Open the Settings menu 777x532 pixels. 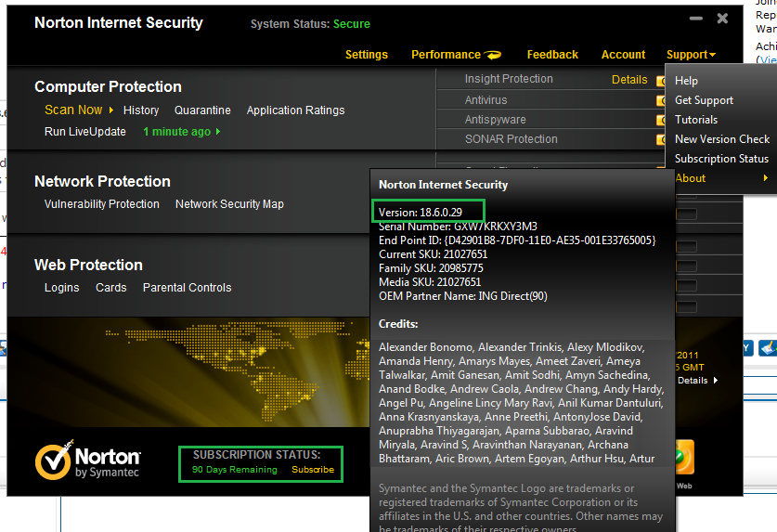(x=366, y=55)
